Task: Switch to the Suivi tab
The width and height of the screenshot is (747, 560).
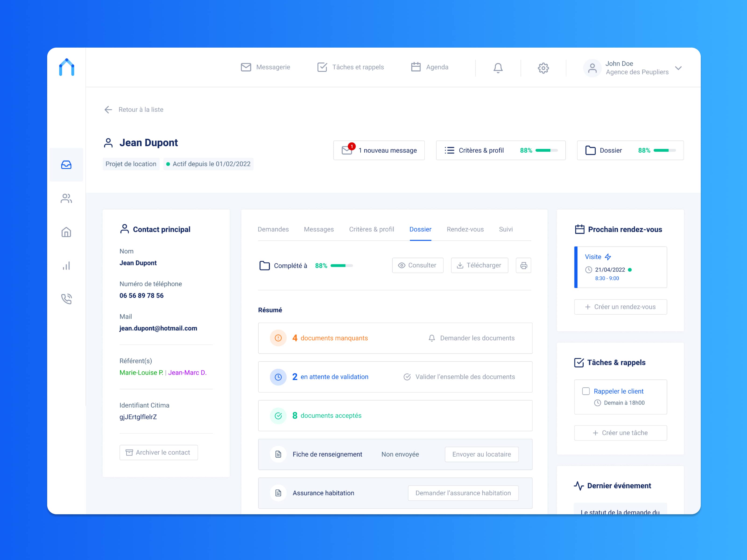Action: click(506, 229)
